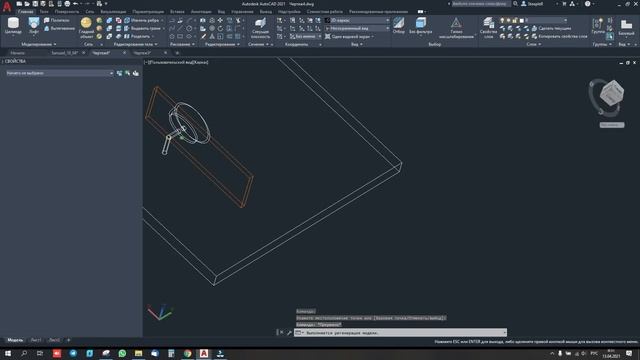Open the Unsaved view (Несохраненный вид) dropdown

coord(357,28)
